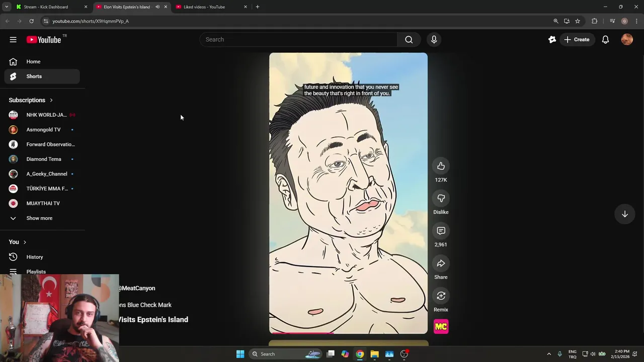The height and width of the screenshot is (362, 644).
Task: Open Chrome profile G avatar
Action: click(x=624, y=21)
